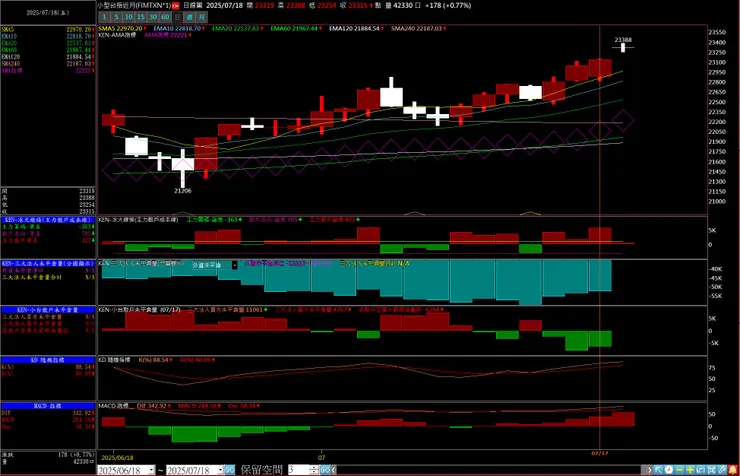The width and height of the screenshot is (740, 476).
Task: Click the K(%) 88.54 value in KD panel
Action: pyautogui.click(x=154, y=360)
